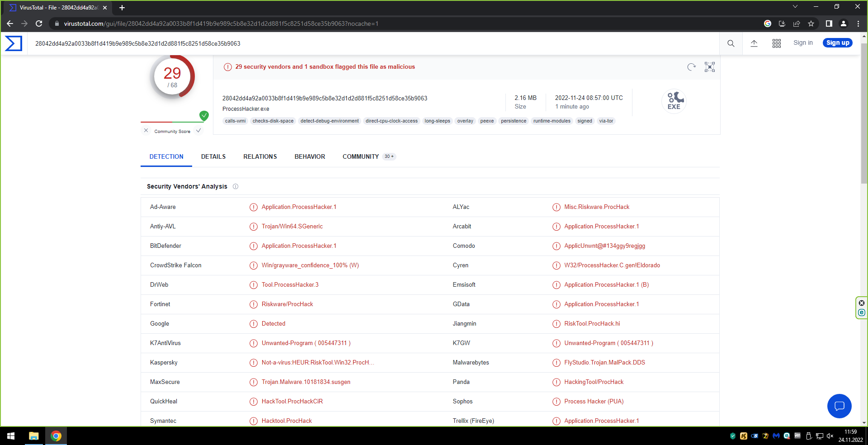Open File Explorer from the taskbar

coord(34,436)
